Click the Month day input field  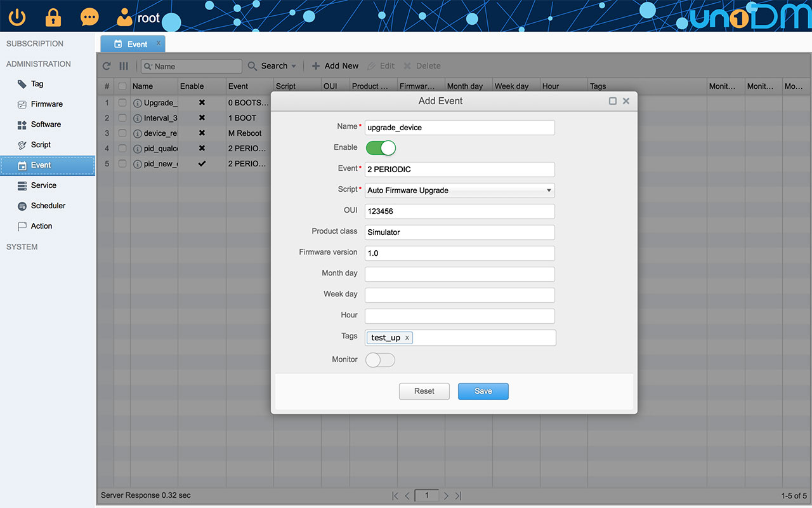[x=460, y=274]
